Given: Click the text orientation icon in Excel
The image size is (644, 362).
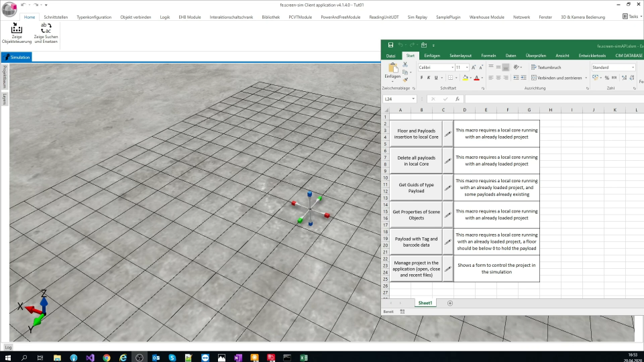Looking at the screenshot, I should (x=517, y=67).
